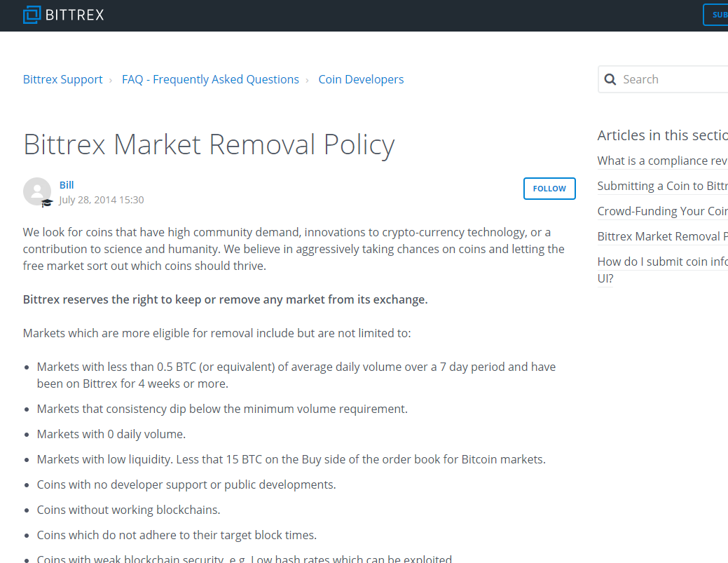Screen dimensions: 728x563
Task: Open 'What is a compliance rev...' article
Action: 663,161
